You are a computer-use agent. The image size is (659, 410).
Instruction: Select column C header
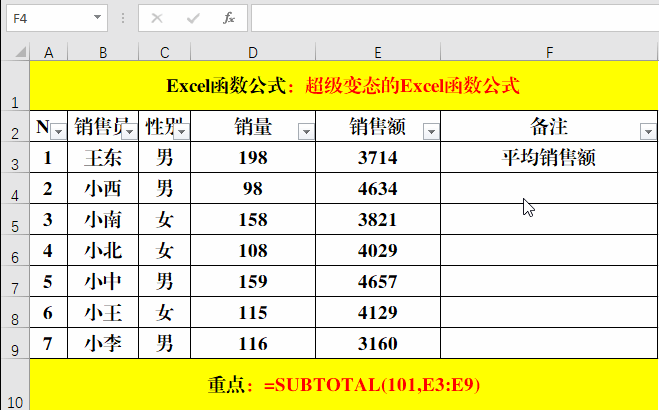tap(165, 52)
